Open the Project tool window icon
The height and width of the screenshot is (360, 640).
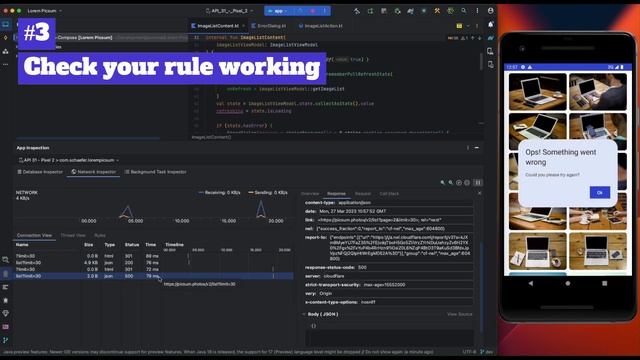(x=6, y=24)
